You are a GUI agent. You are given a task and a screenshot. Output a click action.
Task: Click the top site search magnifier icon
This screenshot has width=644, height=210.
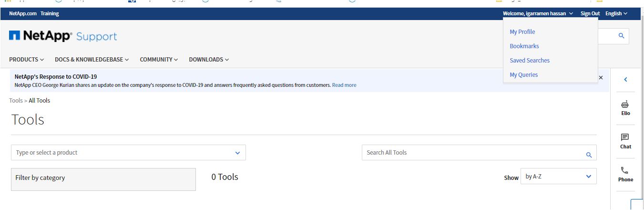click(621, 36)
